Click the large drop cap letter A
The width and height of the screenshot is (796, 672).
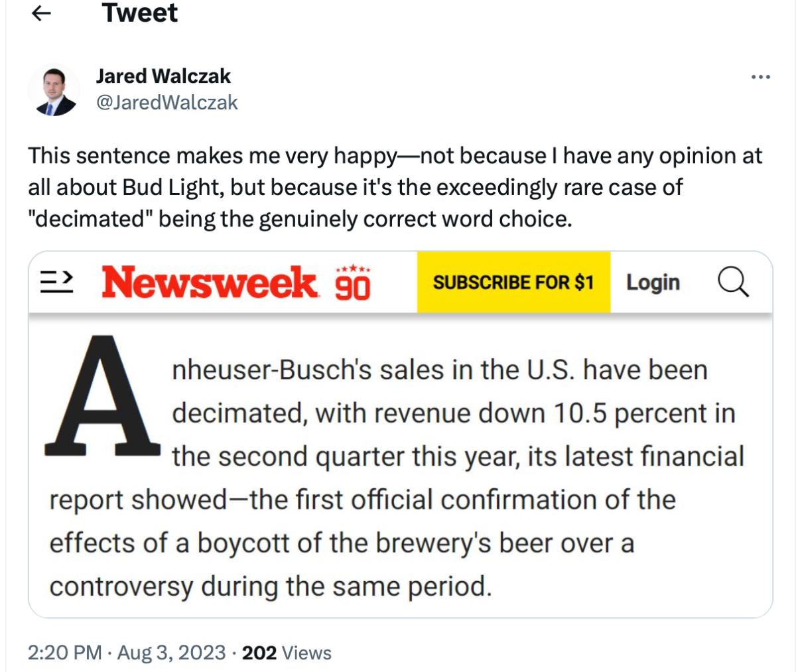tap(102, 397)
